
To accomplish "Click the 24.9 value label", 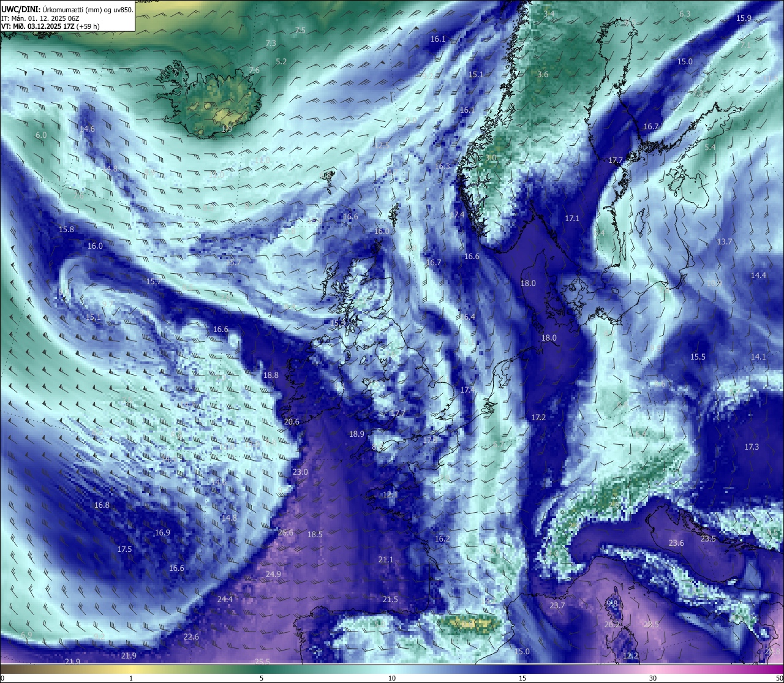I will point(273,574).
